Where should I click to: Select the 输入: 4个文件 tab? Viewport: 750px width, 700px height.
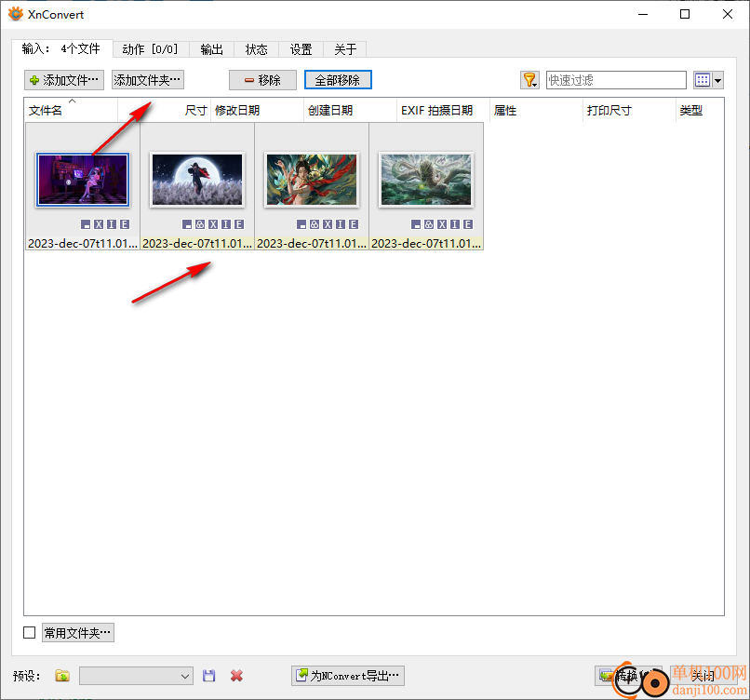point(61,48)
